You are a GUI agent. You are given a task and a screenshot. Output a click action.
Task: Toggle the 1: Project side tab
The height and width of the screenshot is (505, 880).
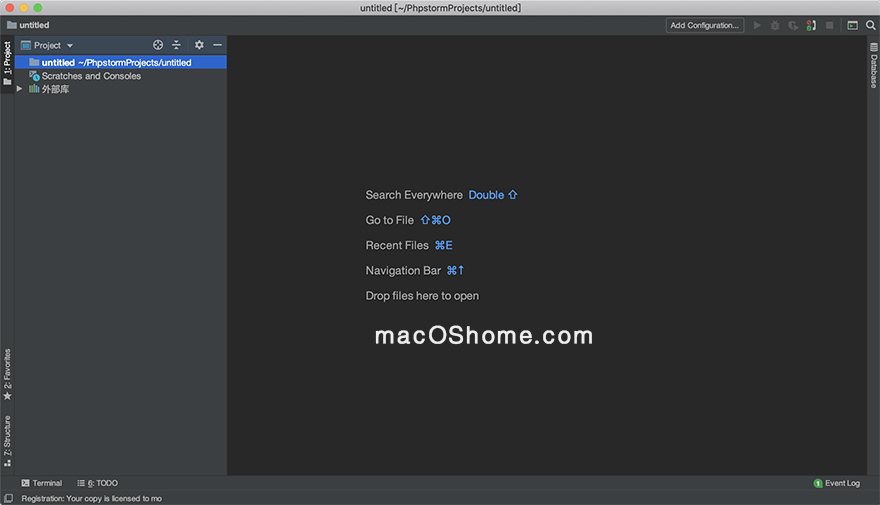click(x=7, y=63)
